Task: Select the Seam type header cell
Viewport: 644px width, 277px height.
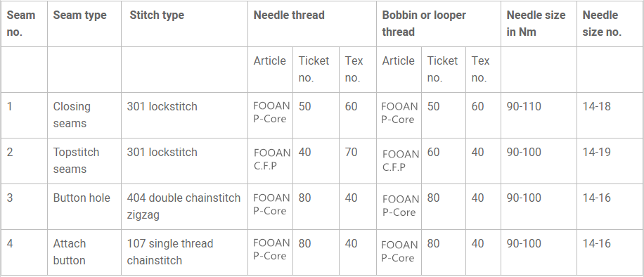Action: click(x=84, y=24)
